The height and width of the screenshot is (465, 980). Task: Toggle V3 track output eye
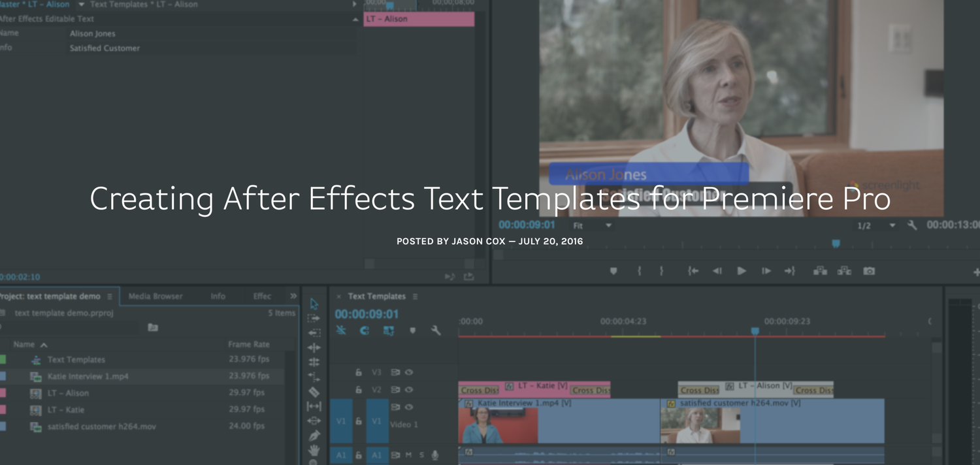point(409,372)
